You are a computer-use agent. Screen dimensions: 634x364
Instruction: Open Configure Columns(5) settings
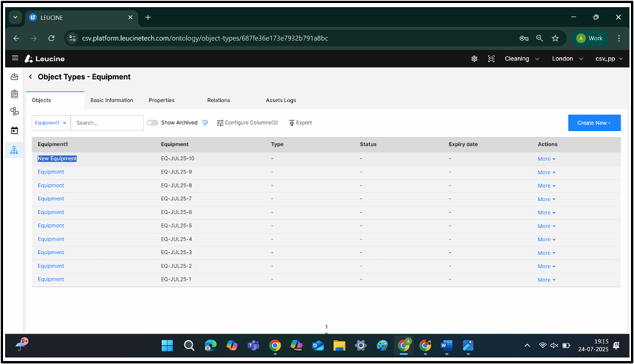point(247,123)
